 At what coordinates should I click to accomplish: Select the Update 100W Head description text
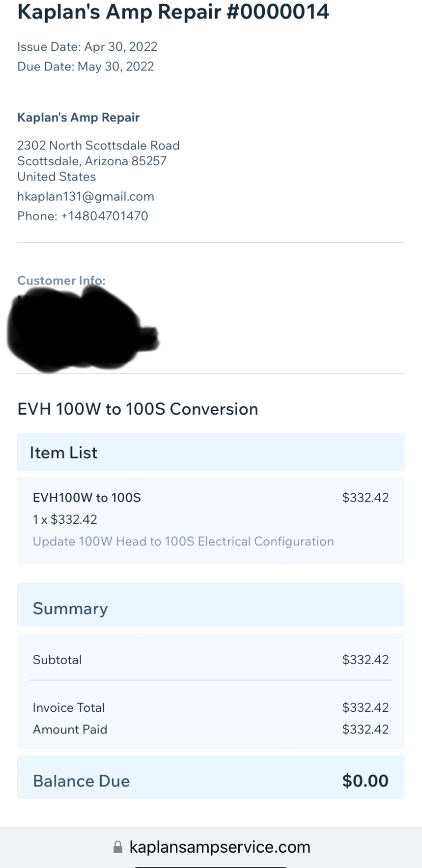coord(183,542)
